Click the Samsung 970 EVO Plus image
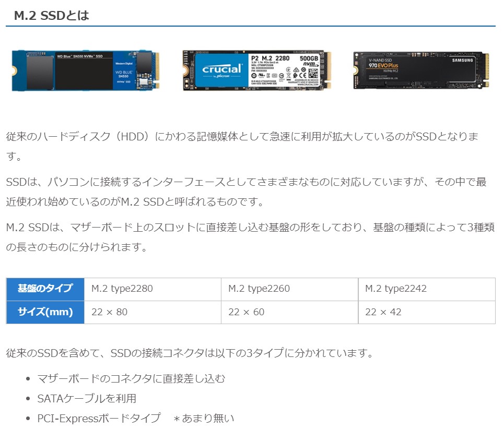The height and width of the screenshot is (429, 504). [x=421, y=70]
